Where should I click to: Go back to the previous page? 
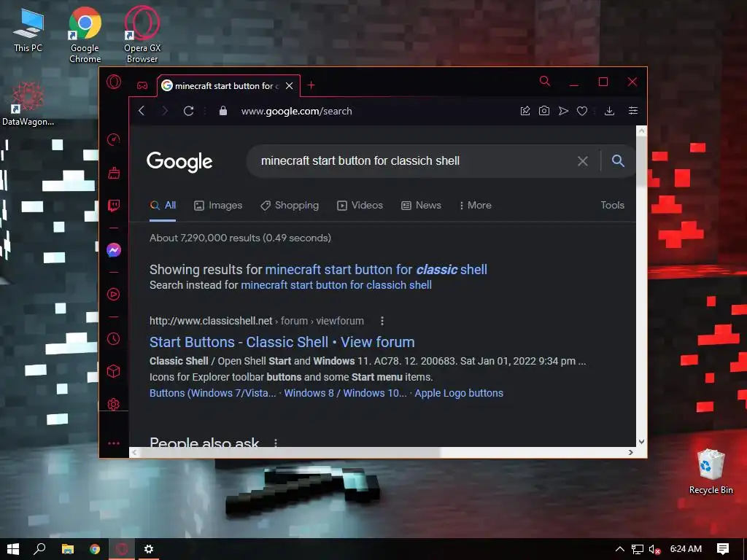point(142,111)
